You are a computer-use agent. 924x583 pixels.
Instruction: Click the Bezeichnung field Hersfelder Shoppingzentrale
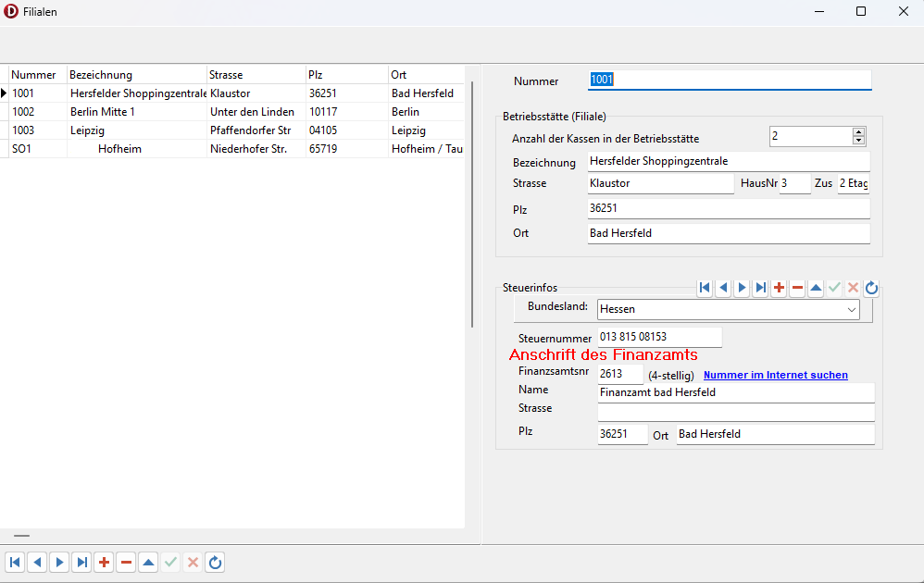tap(729, 161)
